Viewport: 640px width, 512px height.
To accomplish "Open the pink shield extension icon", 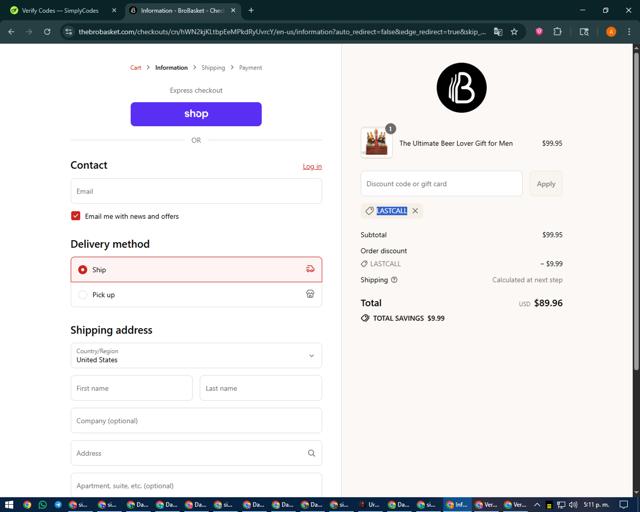I will (x=539, y=31).
